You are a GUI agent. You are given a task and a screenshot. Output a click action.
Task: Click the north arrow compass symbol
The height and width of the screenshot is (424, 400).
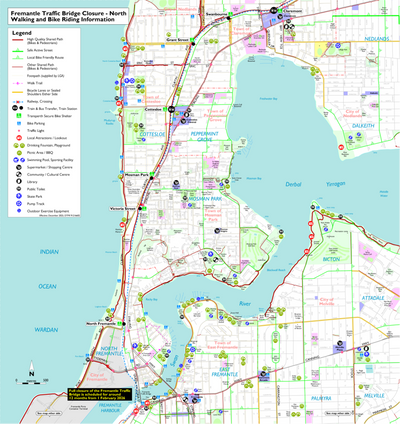click(x=31, y=369)
